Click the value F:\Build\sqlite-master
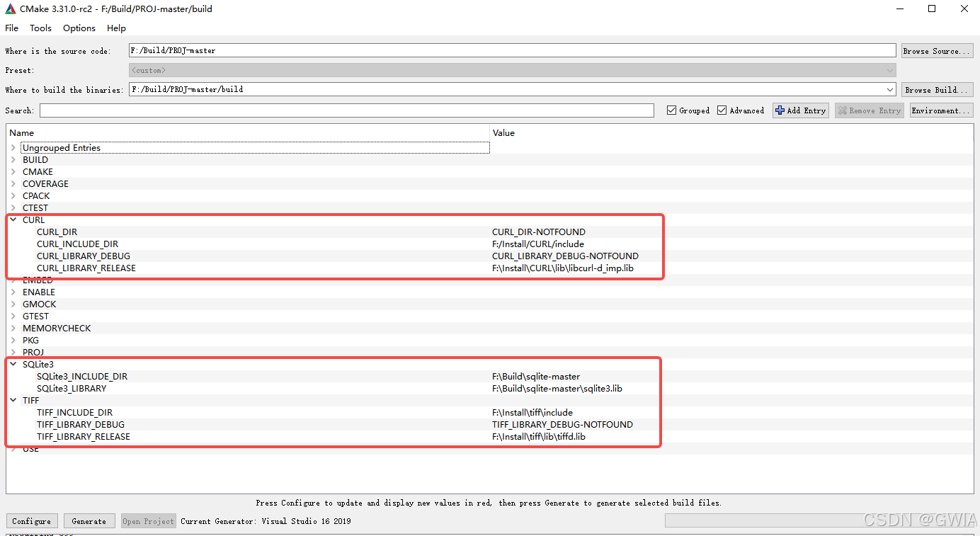Viewport: 980px width, 536px height. tap(536, 377)
